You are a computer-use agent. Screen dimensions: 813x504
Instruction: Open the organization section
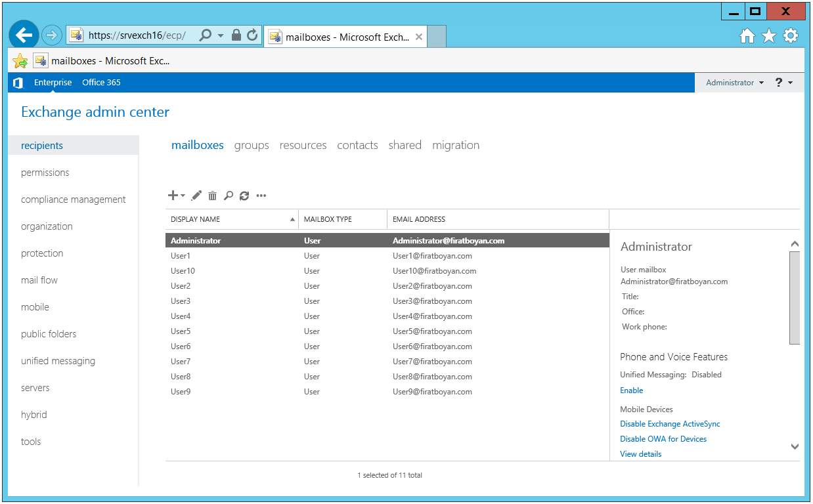(x=47, y=226)
